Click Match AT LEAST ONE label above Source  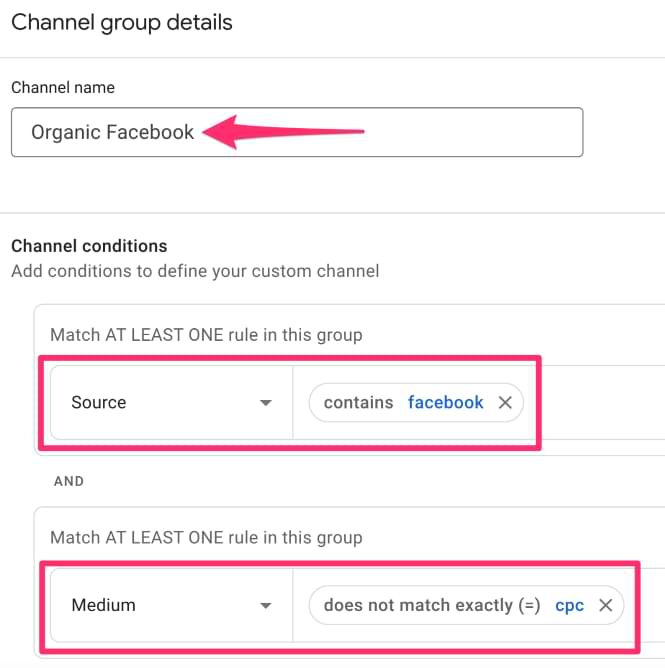point(206,335)
